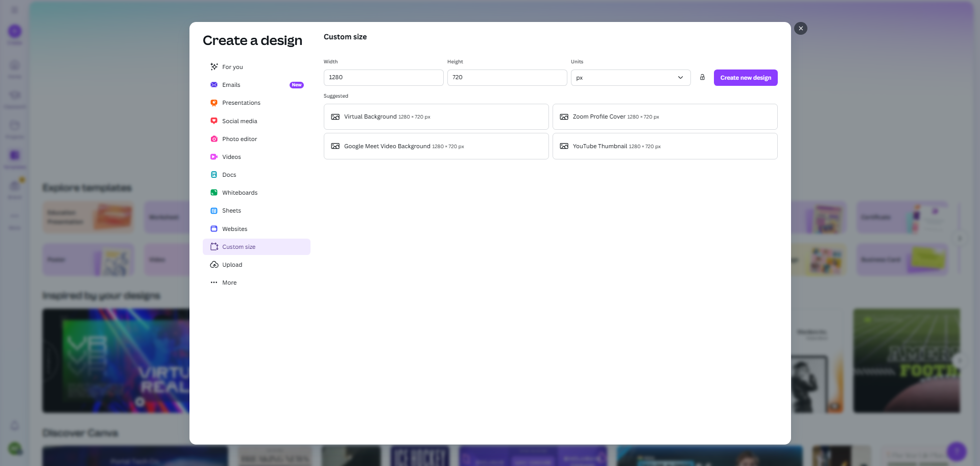This screenshot has width=980, height=466.
Task: Select the Docs category
Action: 256,175
